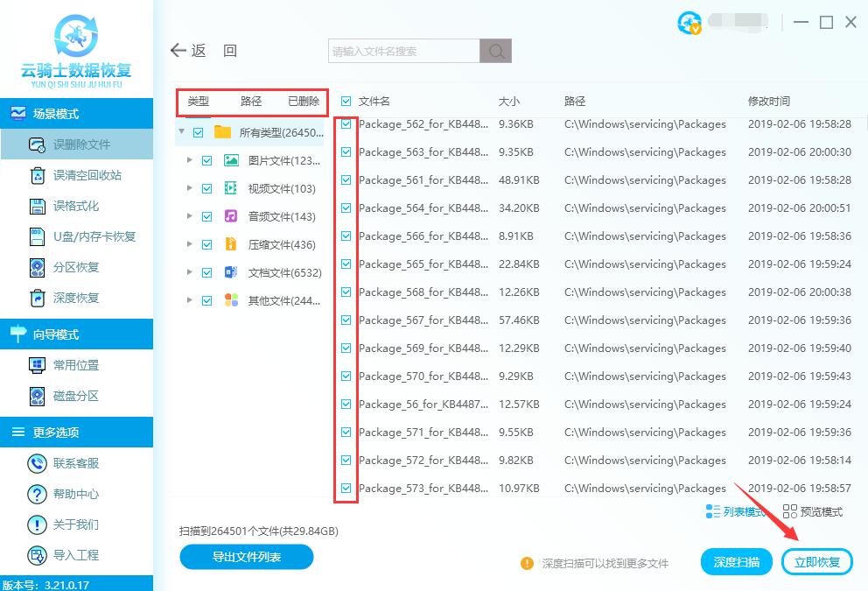Click the 压缩文件(436) tree label

tap(282, 245)
